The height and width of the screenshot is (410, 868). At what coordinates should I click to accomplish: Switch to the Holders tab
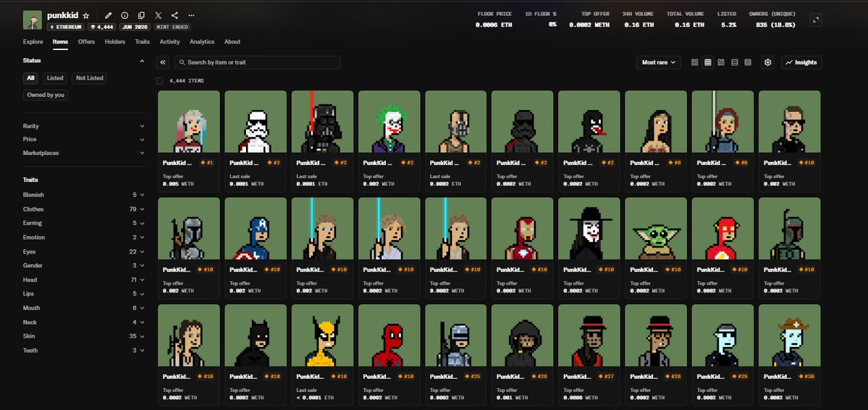(x=115, y=41)
